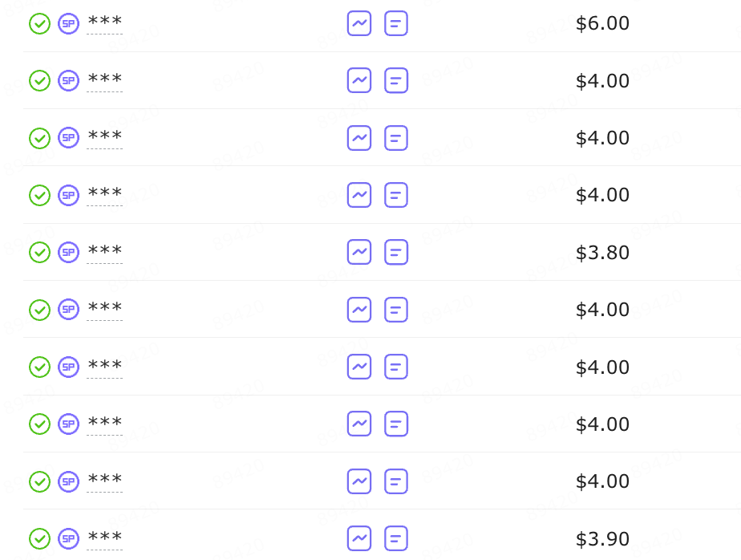Select the $3.80 amount cell

click(x=602, y=252)
